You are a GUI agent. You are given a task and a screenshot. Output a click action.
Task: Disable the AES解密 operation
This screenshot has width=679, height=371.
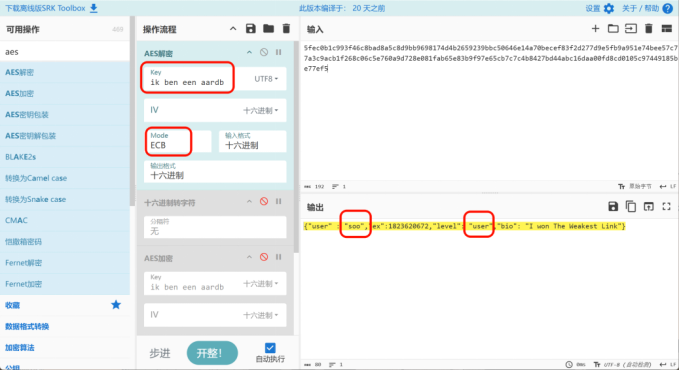click(x=264, y=52)
